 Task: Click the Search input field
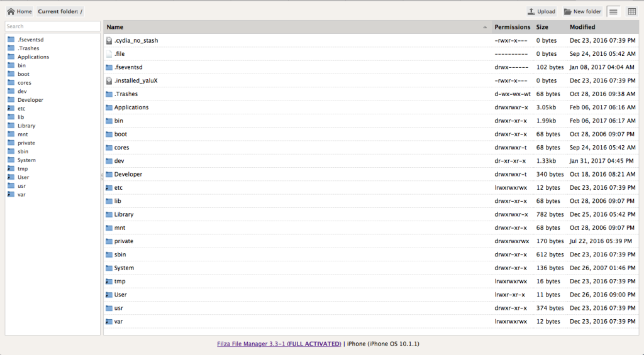[x=53, y=26]
